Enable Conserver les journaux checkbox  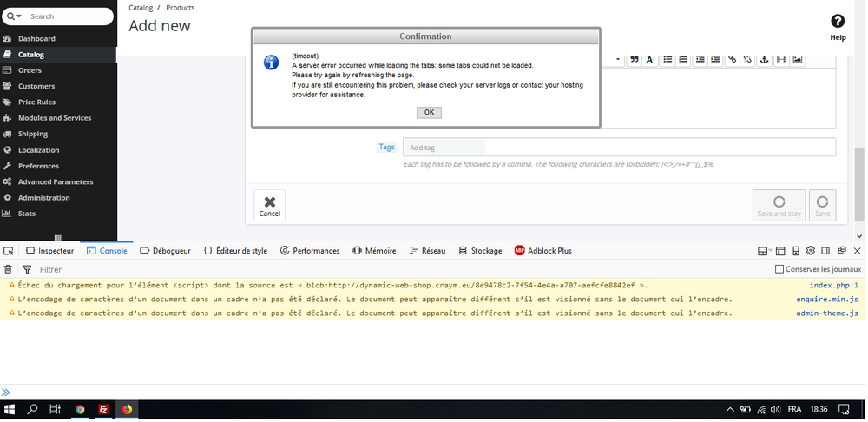(779, 269)
